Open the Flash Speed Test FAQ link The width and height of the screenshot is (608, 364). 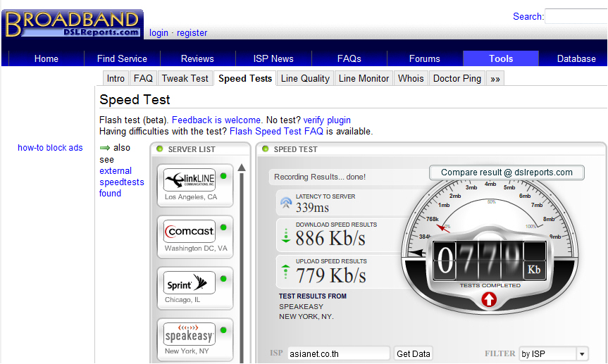click(276, 132)
